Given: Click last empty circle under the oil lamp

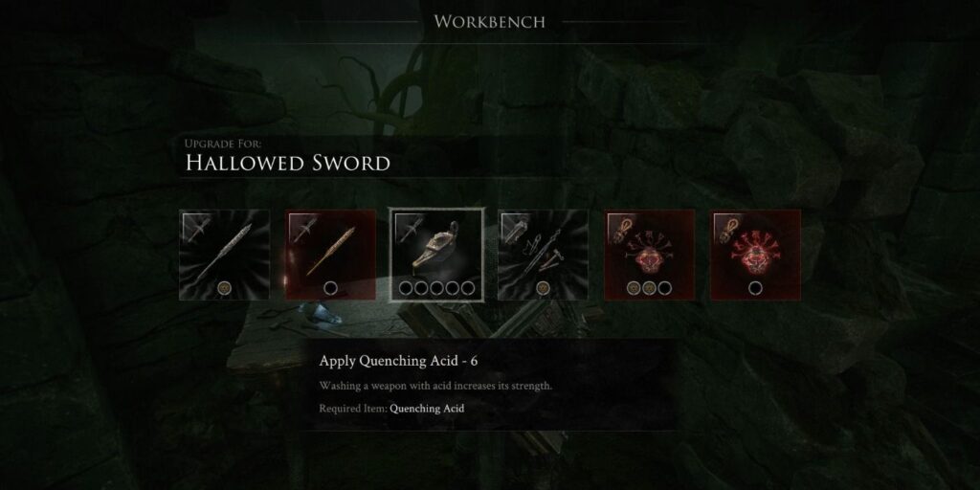Looking at the screenshot, I should [x=468, y=288].
